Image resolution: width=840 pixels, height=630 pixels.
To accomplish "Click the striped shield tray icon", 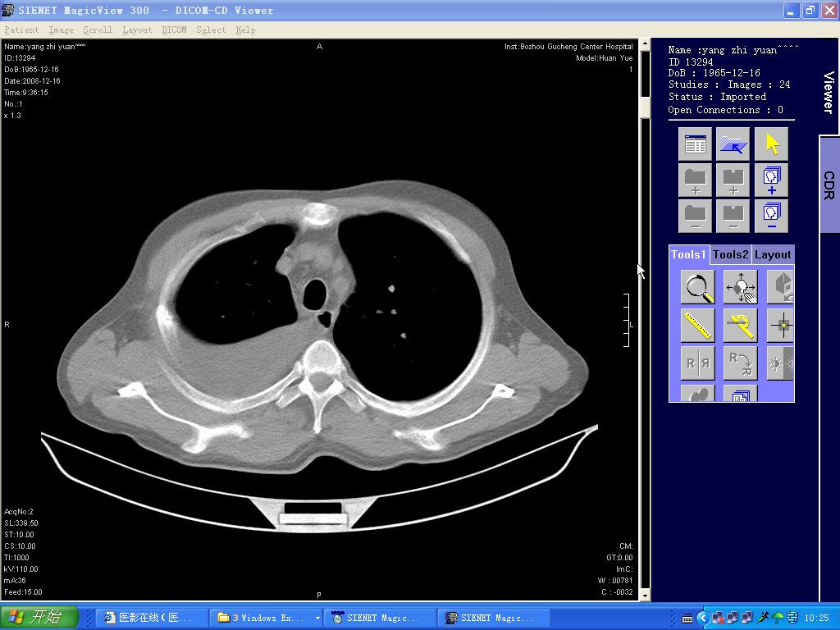I will coord(792,619).
